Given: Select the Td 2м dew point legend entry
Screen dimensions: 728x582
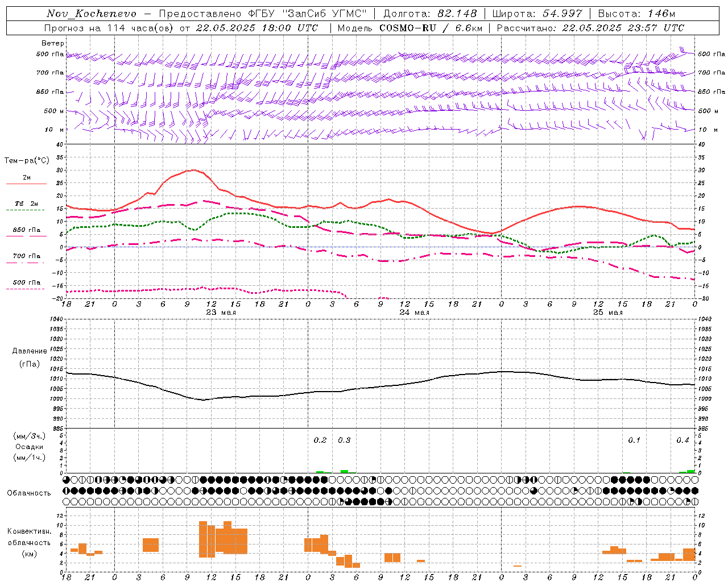Looking at the screenshot, I should (27, 204).
